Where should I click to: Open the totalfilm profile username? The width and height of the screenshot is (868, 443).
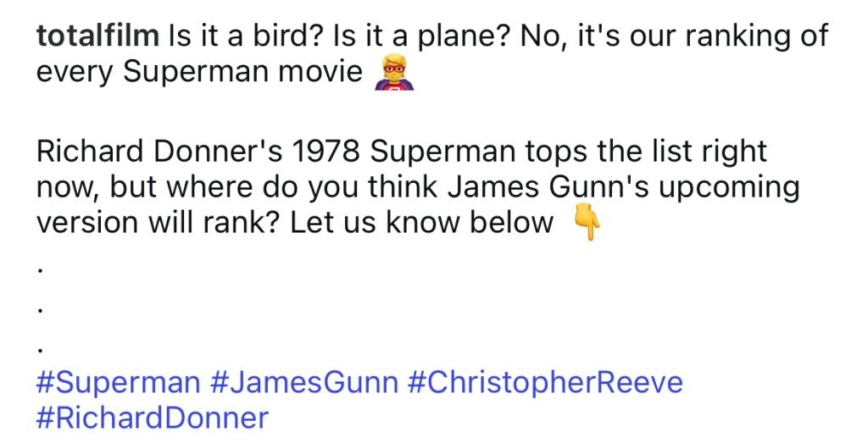(97, 36)
